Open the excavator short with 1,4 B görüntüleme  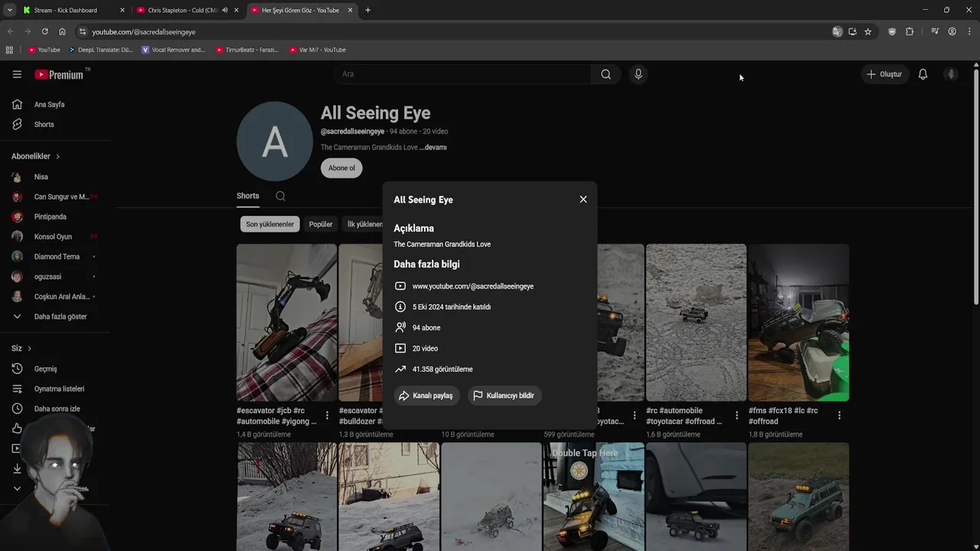286,322
